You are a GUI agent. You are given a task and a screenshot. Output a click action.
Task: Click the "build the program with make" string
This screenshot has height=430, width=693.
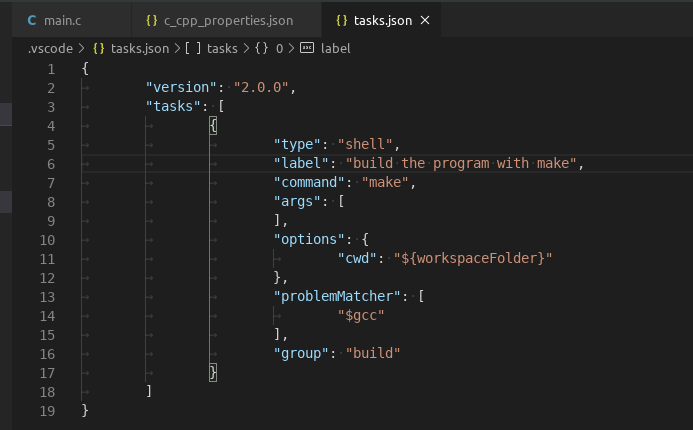tap(461, 164)
